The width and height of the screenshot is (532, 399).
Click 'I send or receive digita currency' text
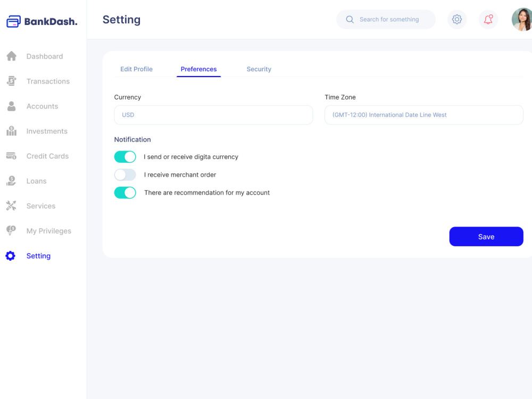click(191, 157)
